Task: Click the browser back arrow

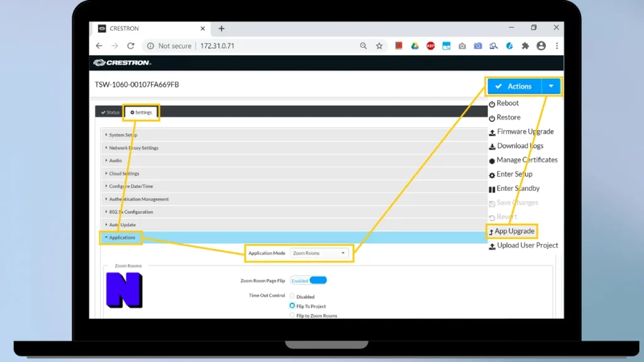Action: point(99,45)
